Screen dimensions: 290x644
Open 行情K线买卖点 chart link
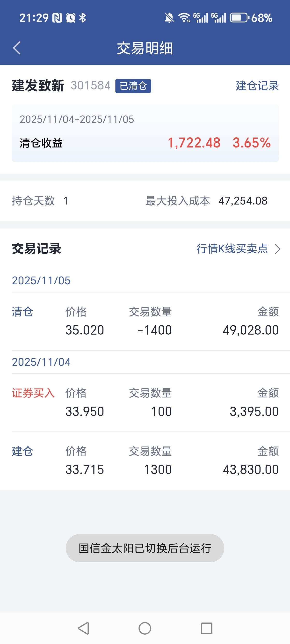tap(232, 249)
